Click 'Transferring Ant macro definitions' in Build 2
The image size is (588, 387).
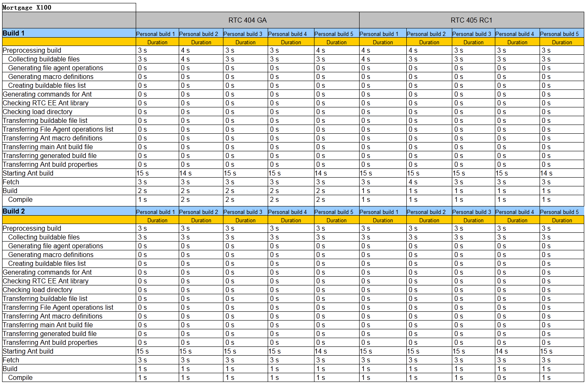(53, 316)
